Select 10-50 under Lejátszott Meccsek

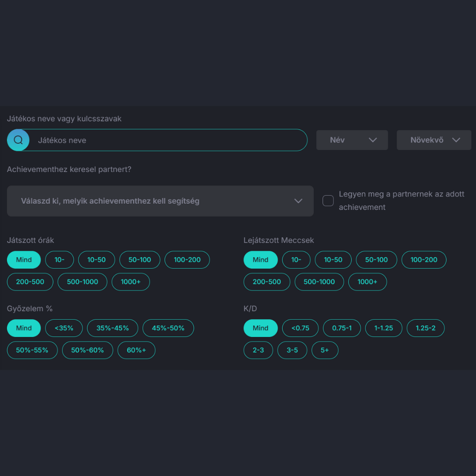click(333, 260)
